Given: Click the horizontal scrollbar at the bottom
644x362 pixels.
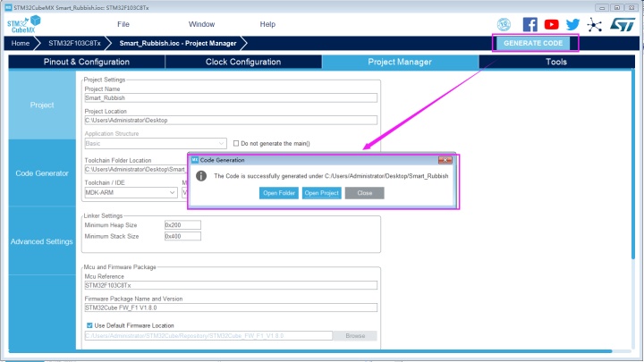Looking at the screenshot, I should (x=310, y=351).
